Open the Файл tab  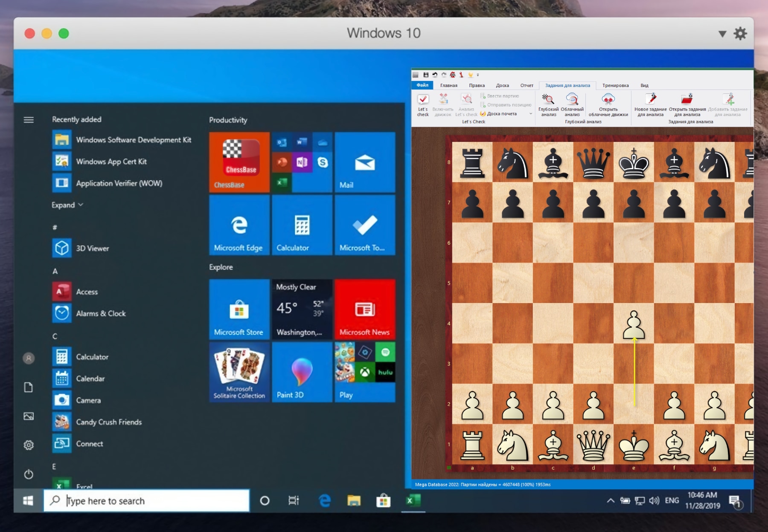(422, 85)
